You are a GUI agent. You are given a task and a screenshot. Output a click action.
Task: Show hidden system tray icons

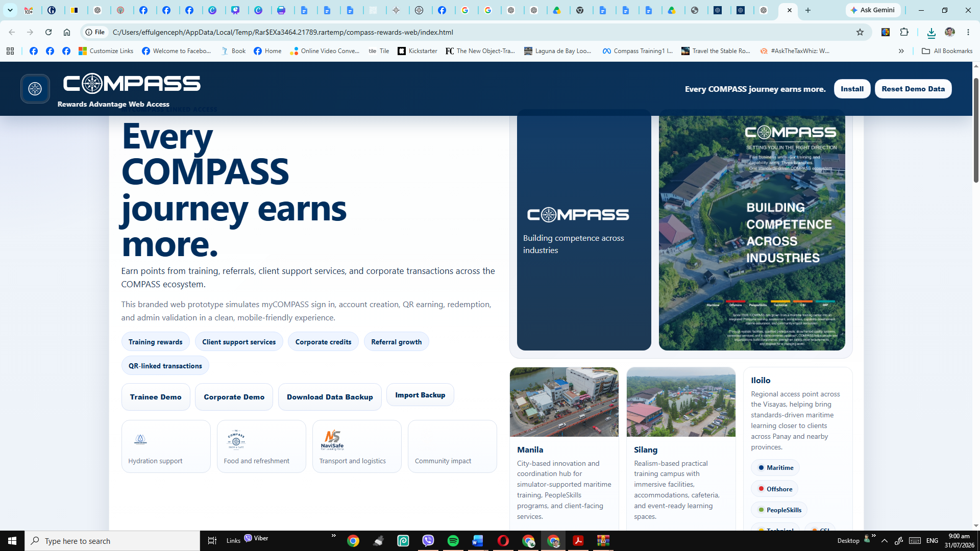[x=885, y=541]
